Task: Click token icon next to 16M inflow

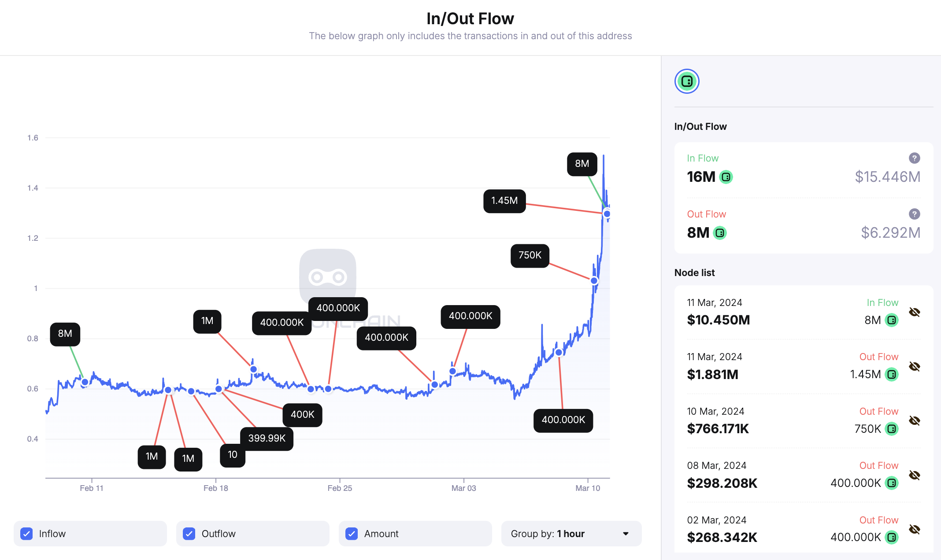Action: [x=726, y=177]
